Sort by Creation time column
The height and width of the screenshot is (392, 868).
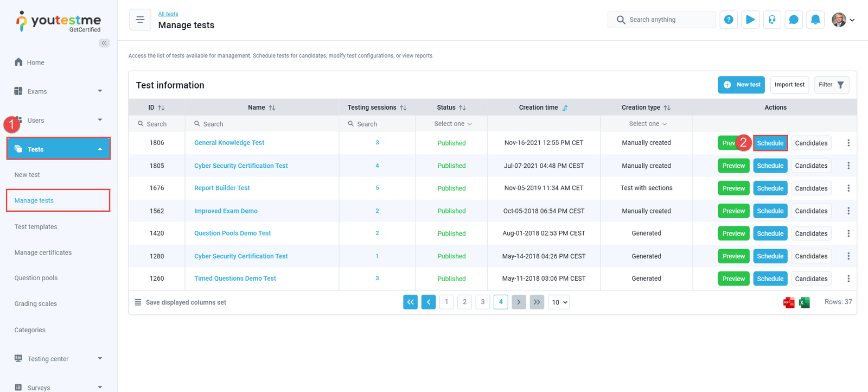coord(565,108)
